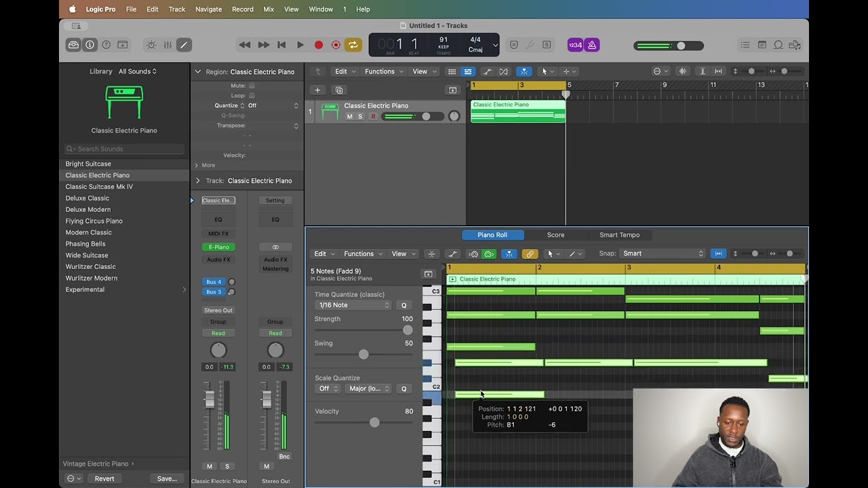This screenshot has width=868, height=488.
Task: Open Tracks area Functions menu
Action: pyautogui.click(x=384, y=71)
